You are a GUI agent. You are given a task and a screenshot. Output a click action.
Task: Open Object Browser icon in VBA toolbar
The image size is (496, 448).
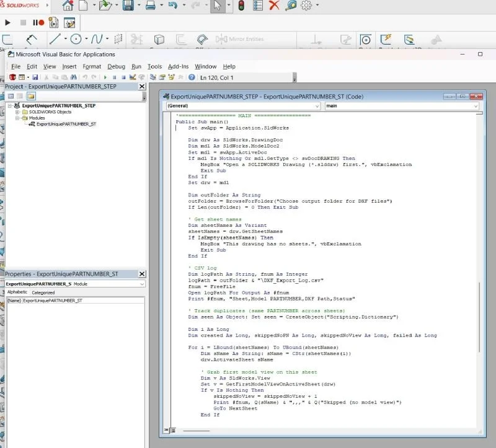pyautogui.click(x=172, y=77)
